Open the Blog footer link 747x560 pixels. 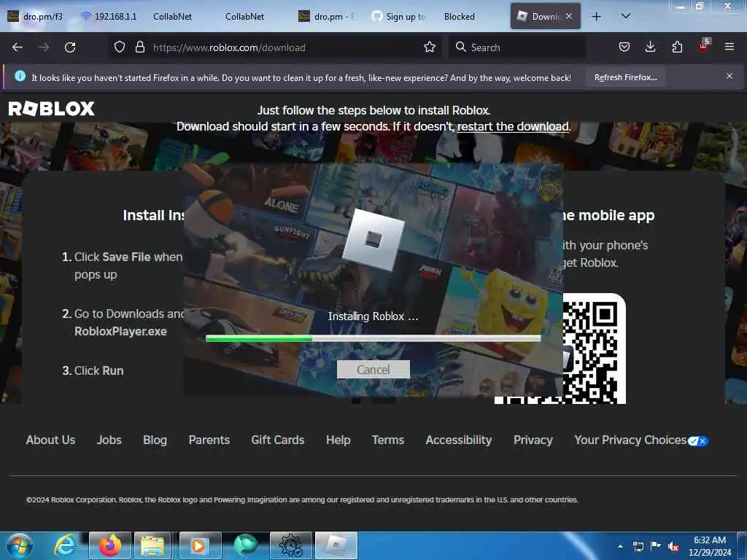pos(155,440)
